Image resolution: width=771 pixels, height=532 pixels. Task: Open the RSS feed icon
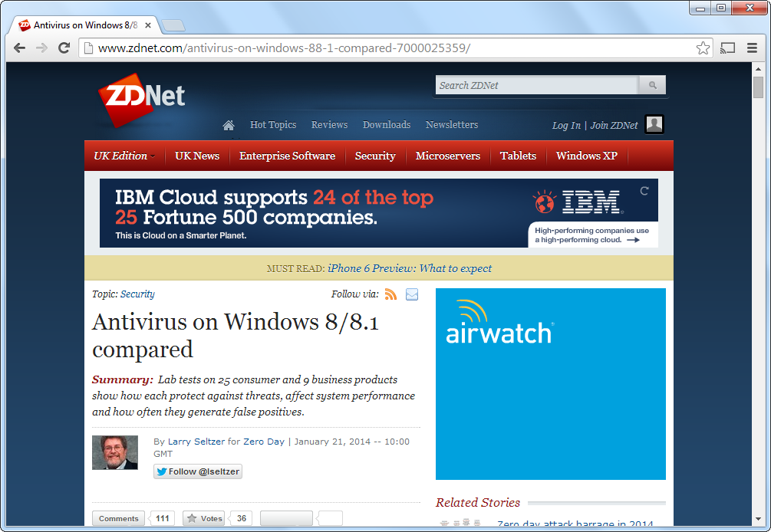[390, 294]
